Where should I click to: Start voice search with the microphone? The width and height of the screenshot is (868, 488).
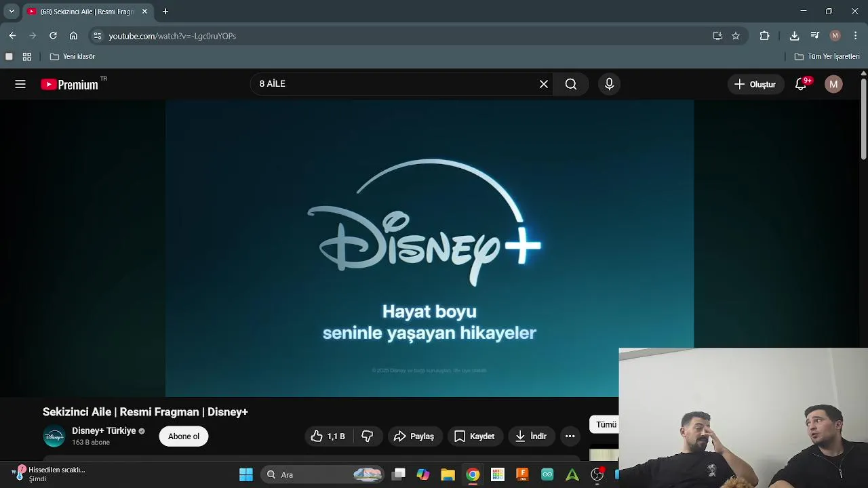(609, 84)
